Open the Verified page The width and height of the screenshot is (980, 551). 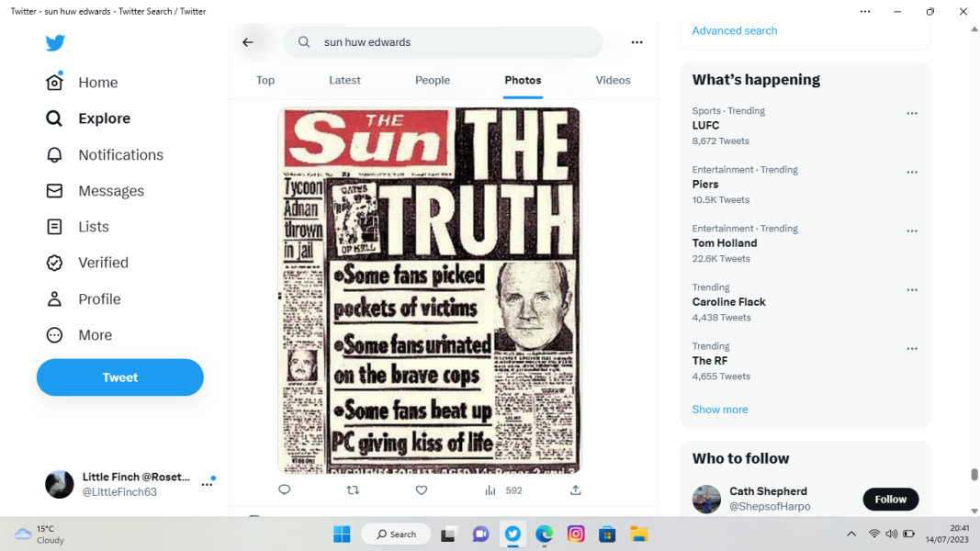pos(87,263)
